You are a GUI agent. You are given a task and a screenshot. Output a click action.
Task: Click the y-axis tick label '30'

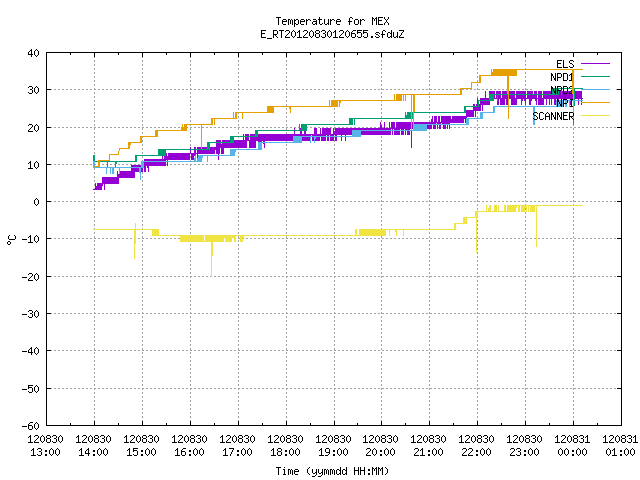tap(33, 90)
